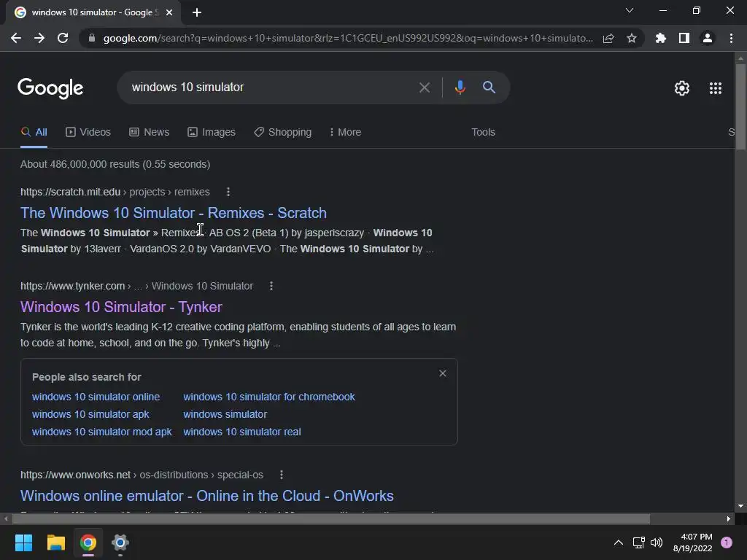
Task: Close the windows 10 simulator tab
Action: pos(169,12)
